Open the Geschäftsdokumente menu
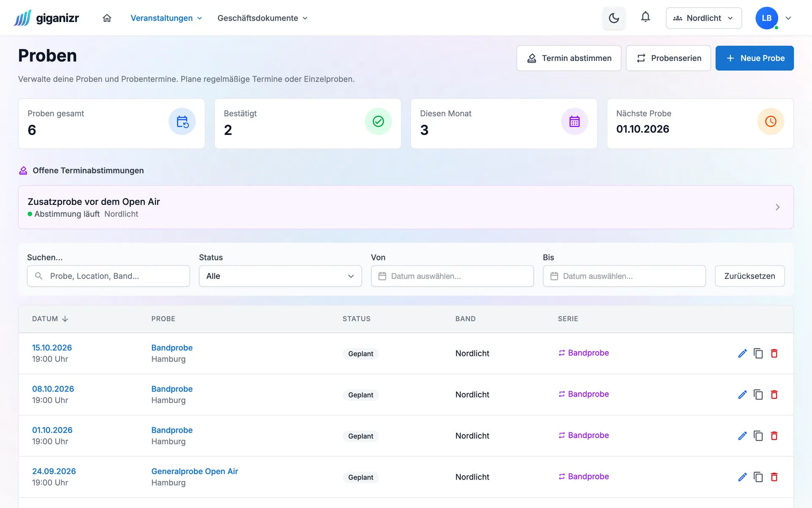Image resolution: width=812 pixels, height=508 pixels. [x=262, y=18]
